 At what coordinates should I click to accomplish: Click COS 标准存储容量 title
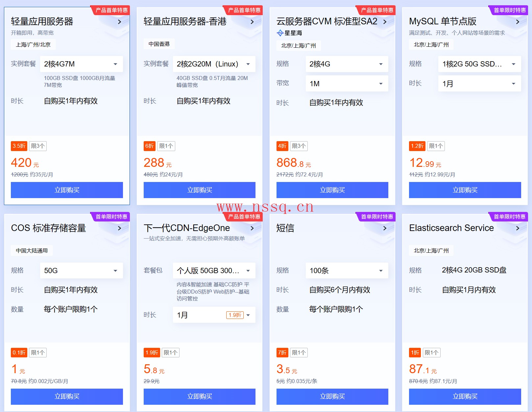pyautogui.click(x=49, y=228)
